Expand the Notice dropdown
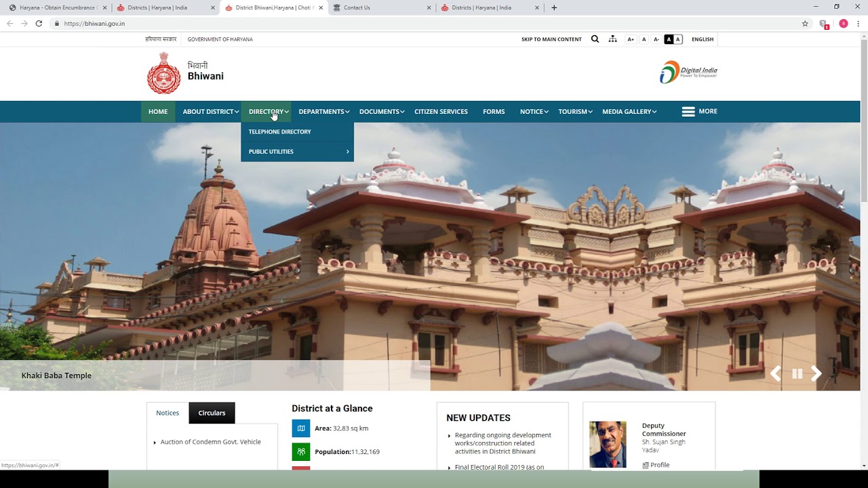 534,111
